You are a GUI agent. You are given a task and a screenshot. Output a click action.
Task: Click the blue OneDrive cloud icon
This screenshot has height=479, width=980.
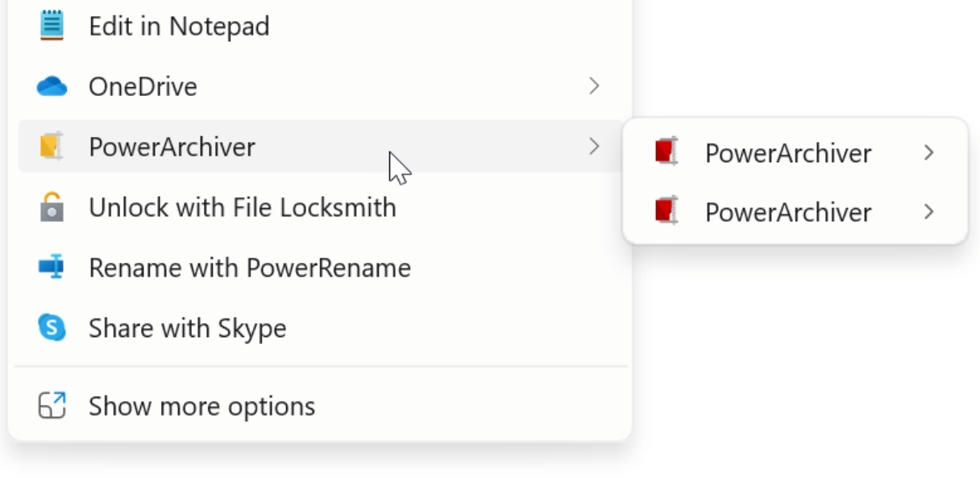[x=52, y=86]
